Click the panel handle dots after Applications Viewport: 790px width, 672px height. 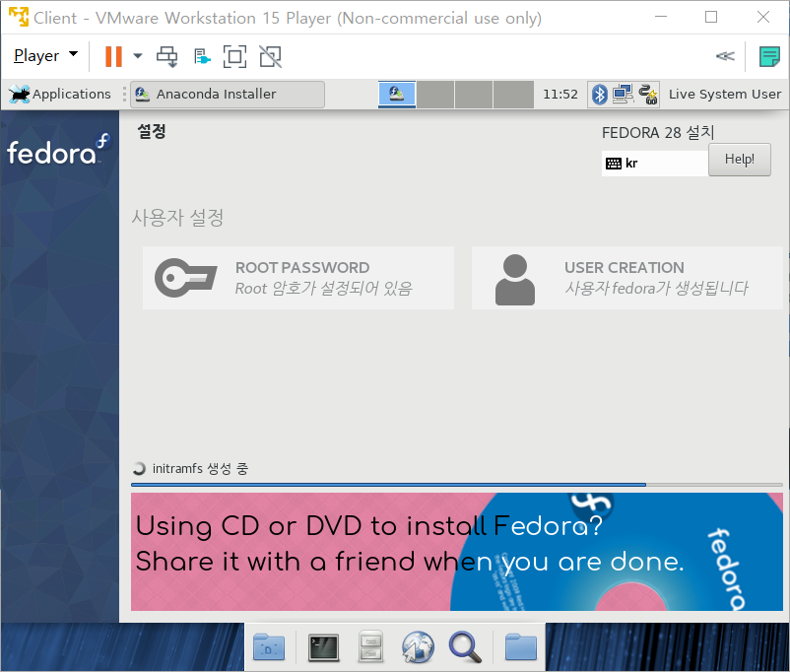click(x=124, y=95)
